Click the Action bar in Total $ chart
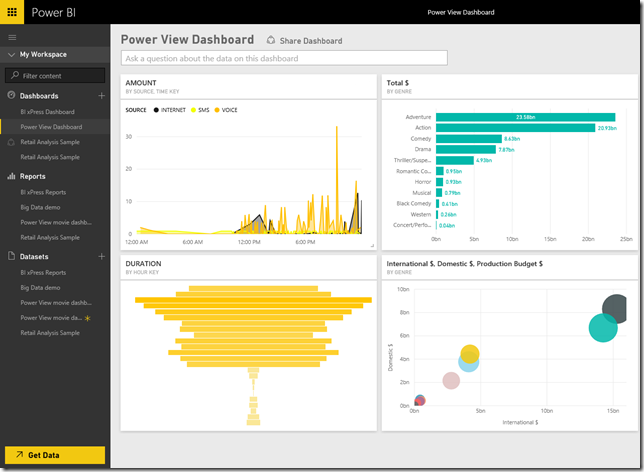 pos(515,128)
